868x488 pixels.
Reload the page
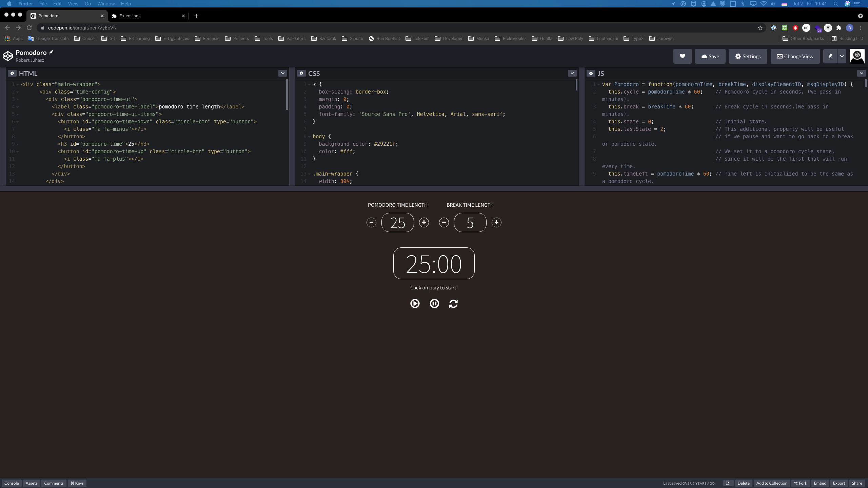29,28
